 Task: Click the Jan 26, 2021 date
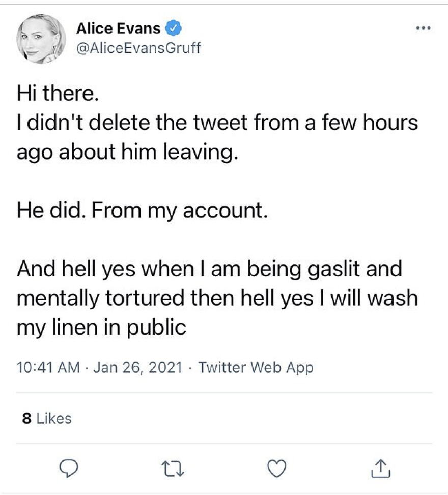point(138,367)
